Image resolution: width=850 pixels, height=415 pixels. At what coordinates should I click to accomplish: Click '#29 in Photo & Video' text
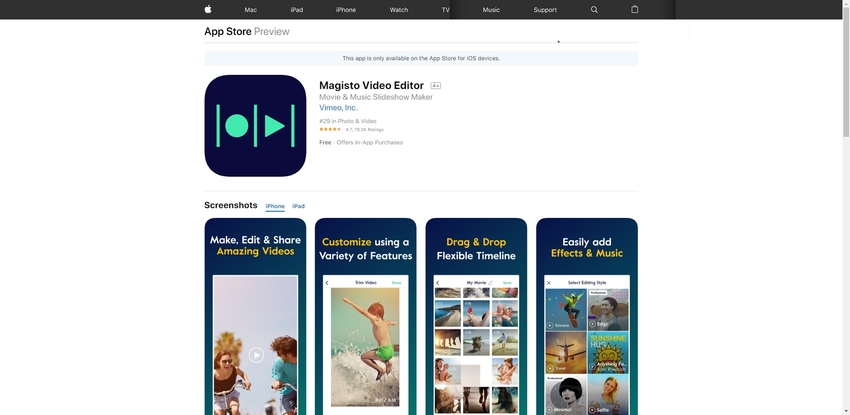pos(347,121)
